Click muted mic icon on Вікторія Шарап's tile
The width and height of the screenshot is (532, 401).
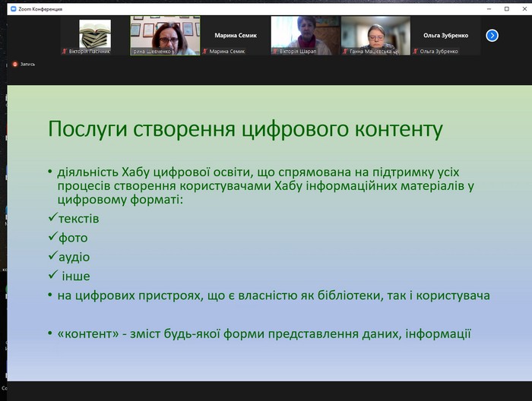275,52
